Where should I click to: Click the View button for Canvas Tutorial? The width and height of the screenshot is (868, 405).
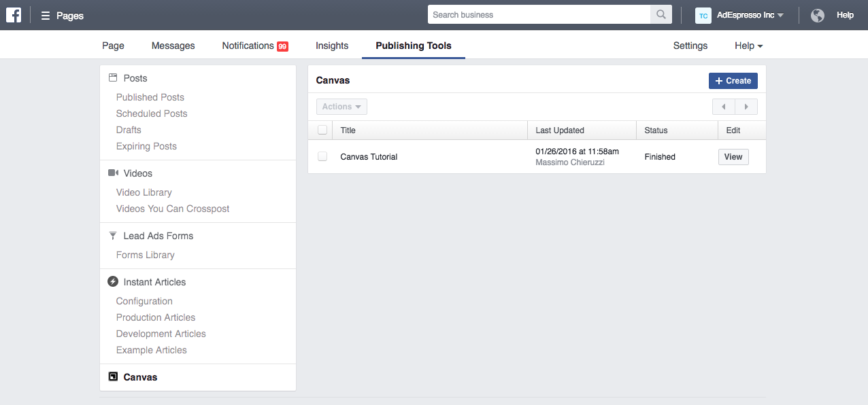pos(733,157)
